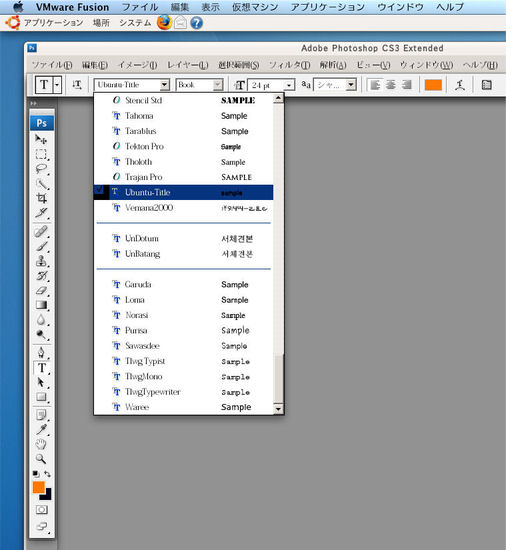The width and height of the screenshot is (506, 550).
Task: Choose the TlwgTypewriter font
Action: point(183,392)
